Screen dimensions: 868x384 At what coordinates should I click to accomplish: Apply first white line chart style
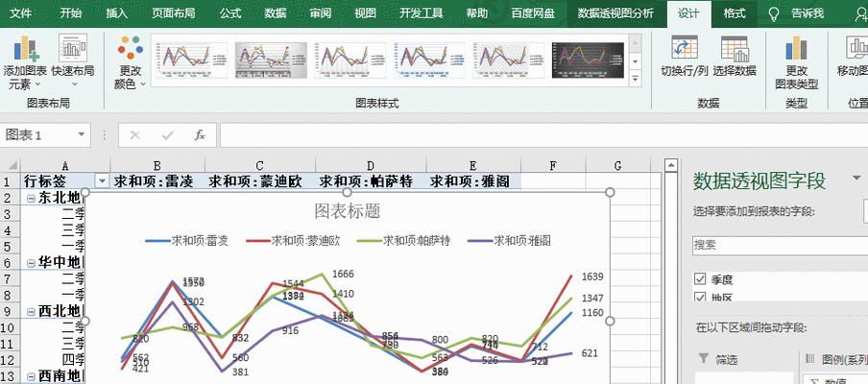191,60
